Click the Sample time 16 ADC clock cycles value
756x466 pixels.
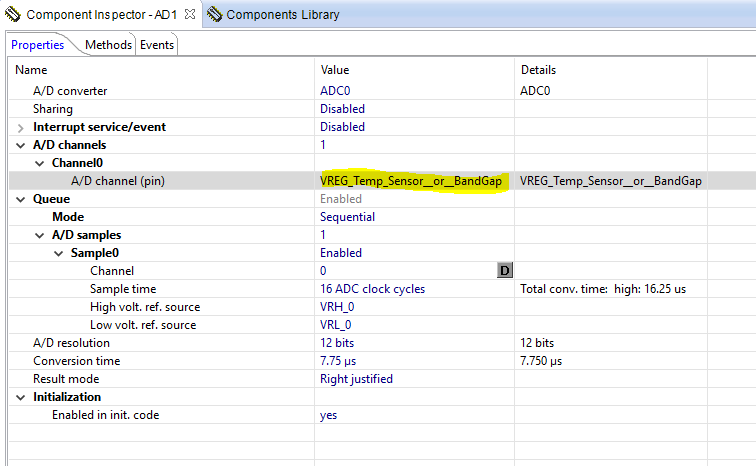[372, 289]
